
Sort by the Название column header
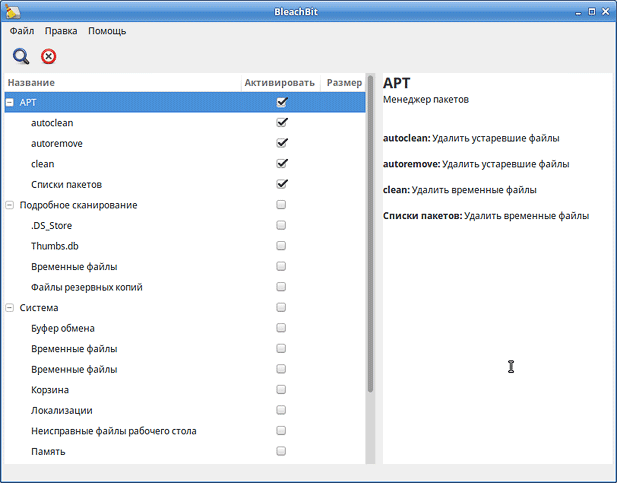123,83
